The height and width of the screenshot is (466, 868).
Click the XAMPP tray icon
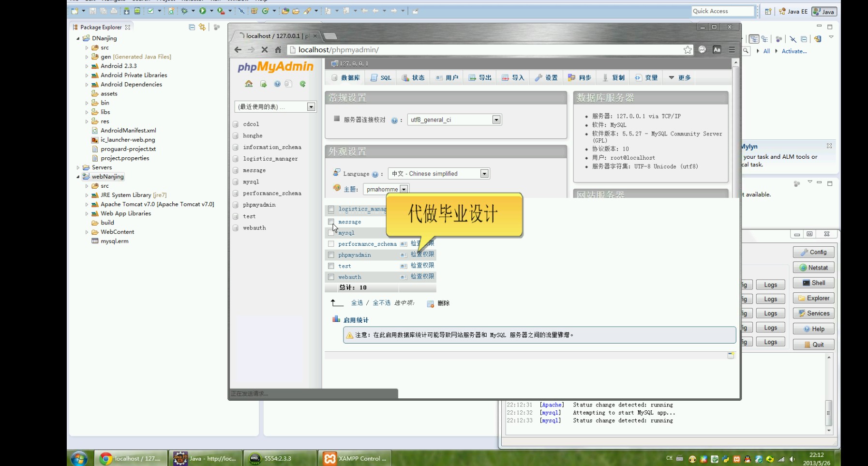pyautogui.click(x=736, y=459)
